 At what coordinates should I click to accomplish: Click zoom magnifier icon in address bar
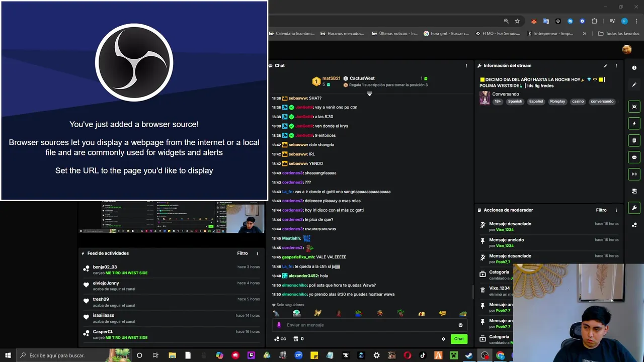[506, 21]
